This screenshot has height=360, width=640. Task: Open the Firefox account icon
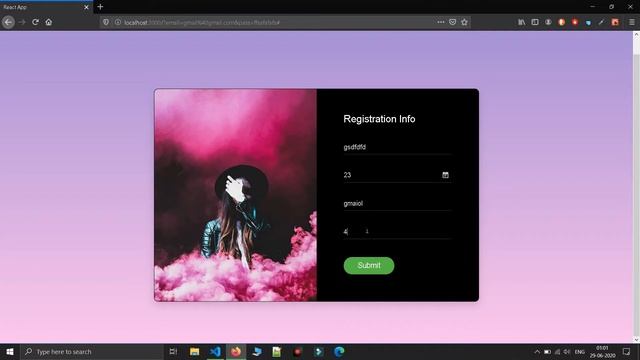tap(548, 22)
